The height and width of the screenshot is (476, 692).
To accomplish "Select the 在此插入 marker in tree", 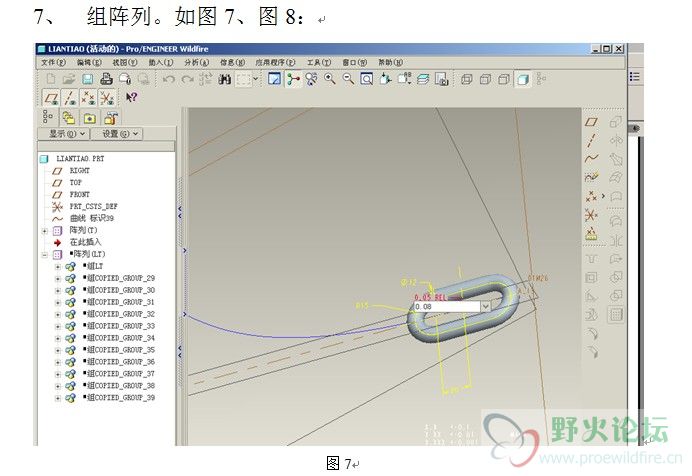I will tap(85, 242).
